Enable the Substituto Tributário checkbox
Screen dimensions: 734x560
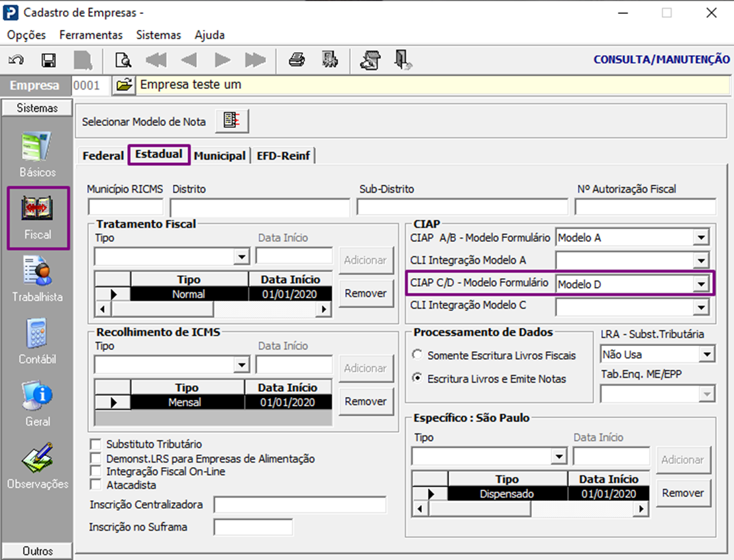click(x=96, y=444)
